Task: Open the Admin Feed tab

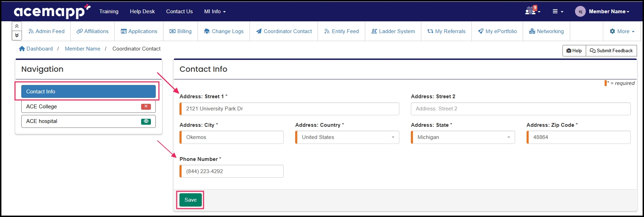Action: click(x=46, y=31)
